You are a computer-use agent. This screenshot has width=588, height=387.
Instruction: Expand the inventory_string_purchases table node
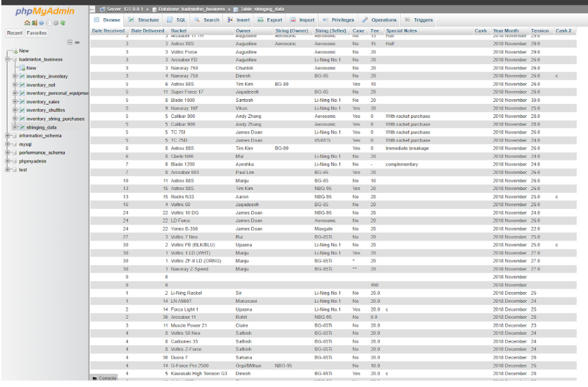[15, 119]
